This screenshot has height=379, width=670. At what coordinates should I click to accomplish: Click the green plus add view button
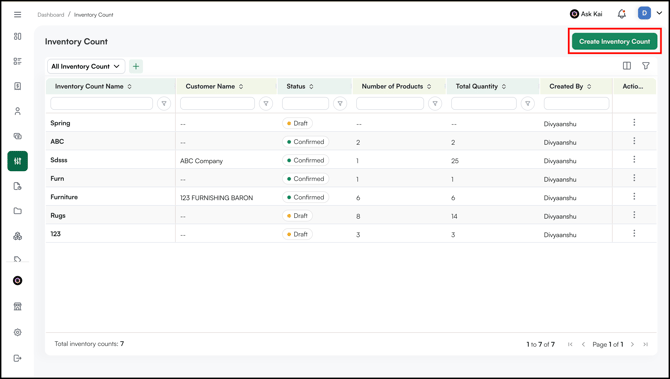(136, 66)
